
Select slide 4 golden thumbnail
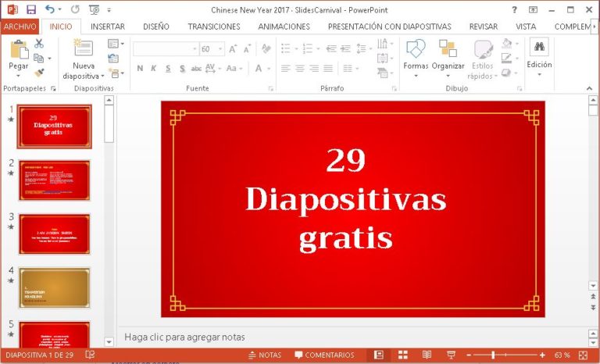coord(55,287)
